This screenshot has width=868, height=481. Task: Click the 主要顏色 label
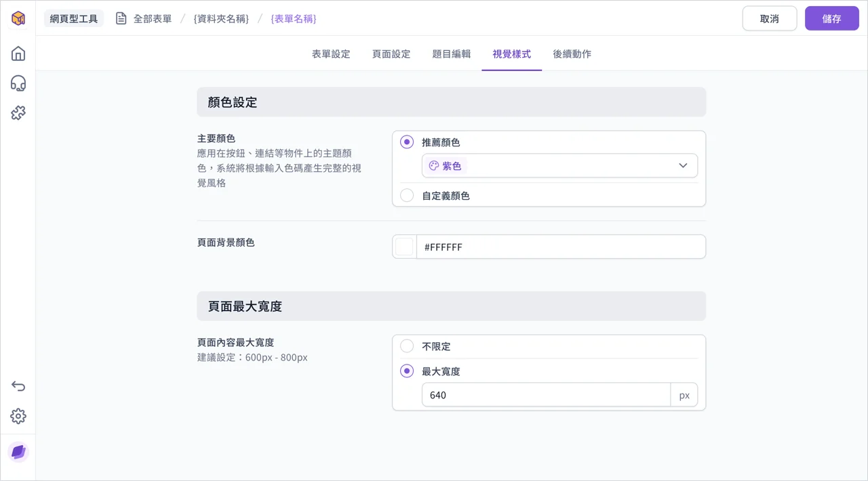click(x=216, y=138)
